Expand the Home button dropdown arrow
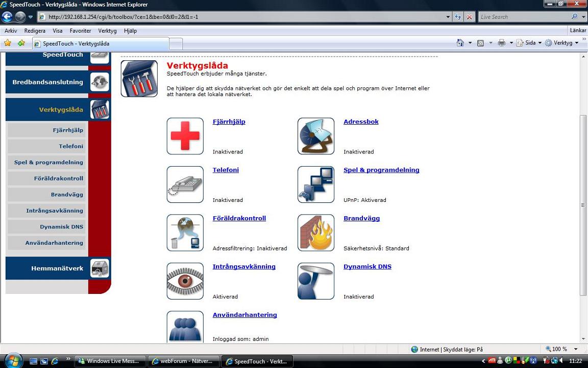The image size is (588, 368). coord(470,43)
